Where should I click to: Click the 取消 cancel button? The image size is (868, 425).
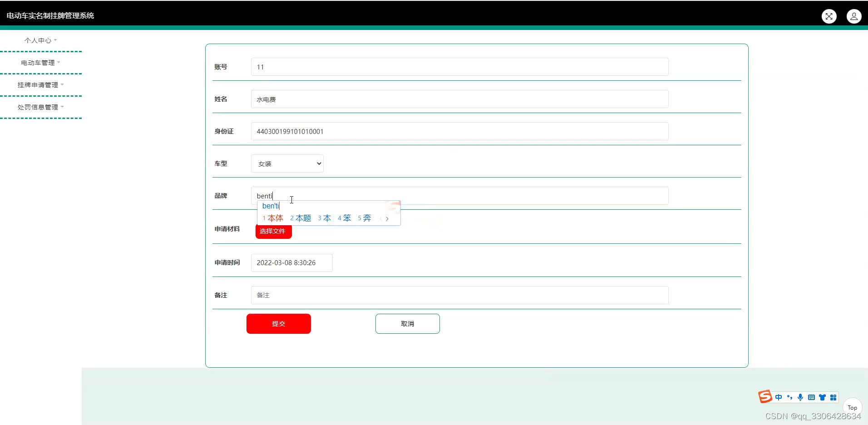408,324
